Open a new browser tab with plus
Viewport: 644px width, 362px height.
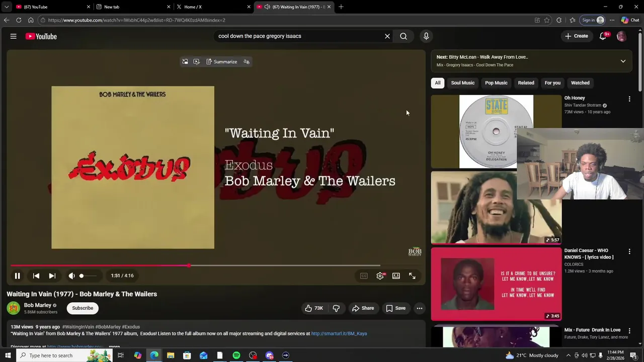click(341, 7)
